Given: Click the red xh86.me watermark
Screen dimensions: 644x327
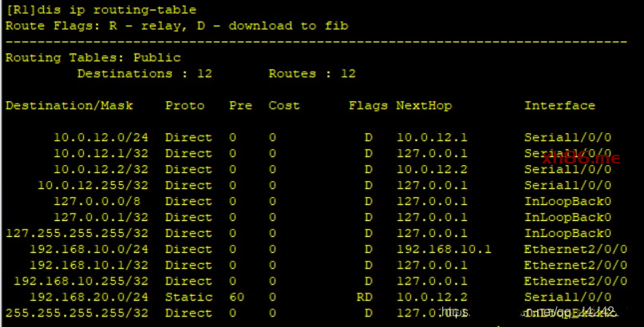Looking at the screenshot, I should coord(580,159).
